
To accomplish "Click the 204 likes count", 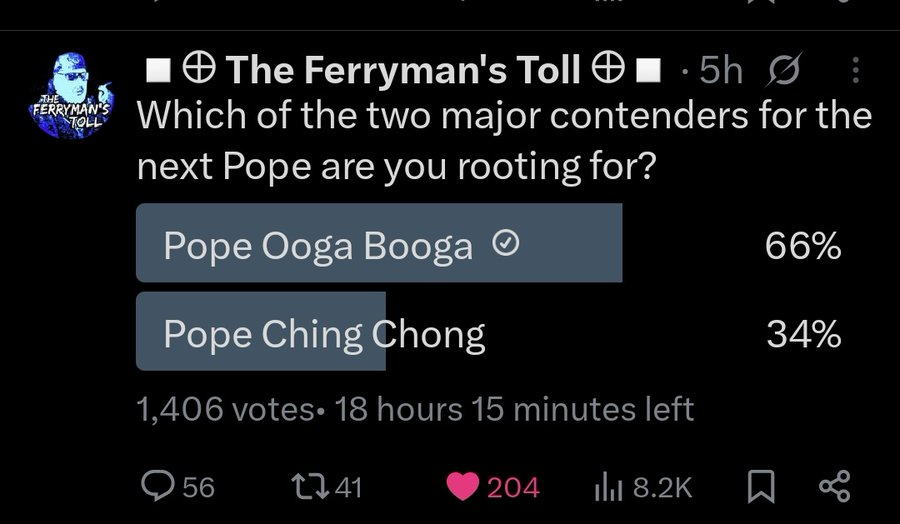I will pyautogui.click(x=514, y=487).
